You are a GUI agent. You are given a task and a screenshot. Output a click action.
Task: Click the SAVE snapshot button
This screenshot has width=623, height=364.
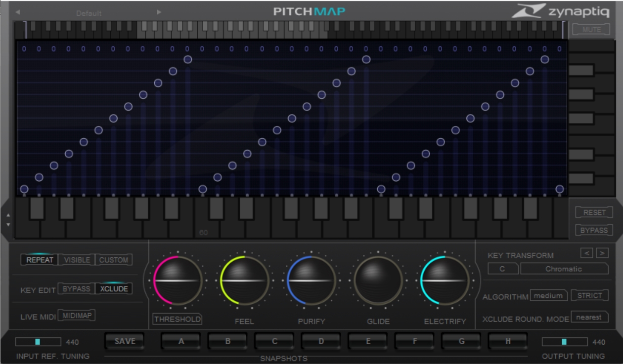click(125, 341)
